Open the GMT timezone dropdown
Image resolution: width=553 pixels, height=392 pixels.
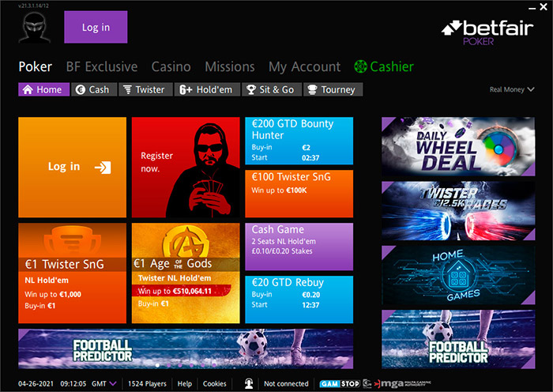103,383
